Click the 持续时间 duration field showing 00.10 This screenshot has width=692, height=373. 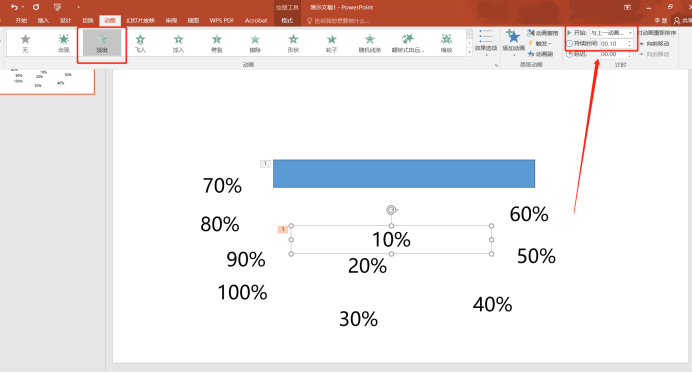tap(613, 43)
